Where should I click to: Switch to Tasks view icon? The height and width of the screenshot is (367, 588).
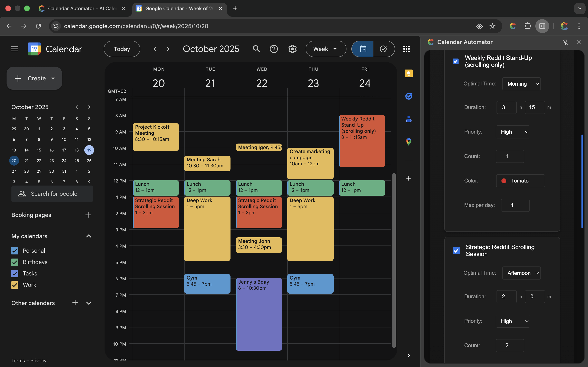383,49
